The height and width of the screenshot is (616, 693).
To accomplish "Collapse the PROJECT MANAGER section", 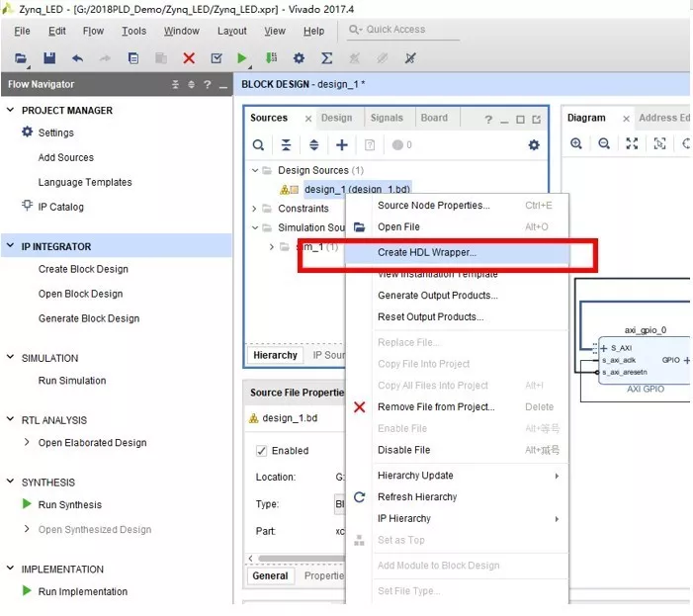I will [11, 110].
